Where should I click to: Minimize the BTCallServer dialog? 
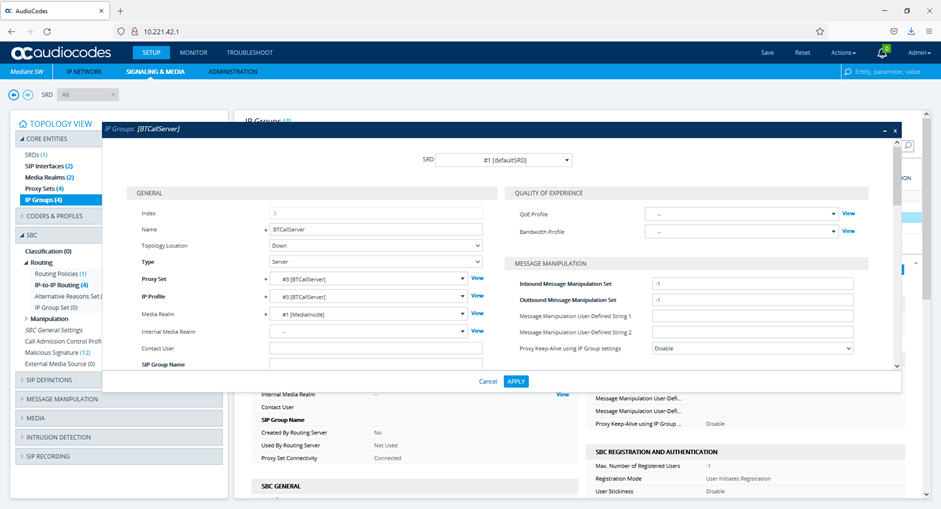pyautogui.click(x=885, y=130)
